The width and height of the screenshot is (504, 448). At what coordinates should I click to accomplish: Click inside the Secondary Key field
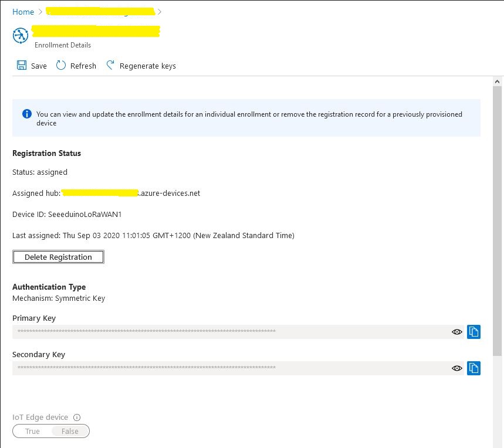229,368
